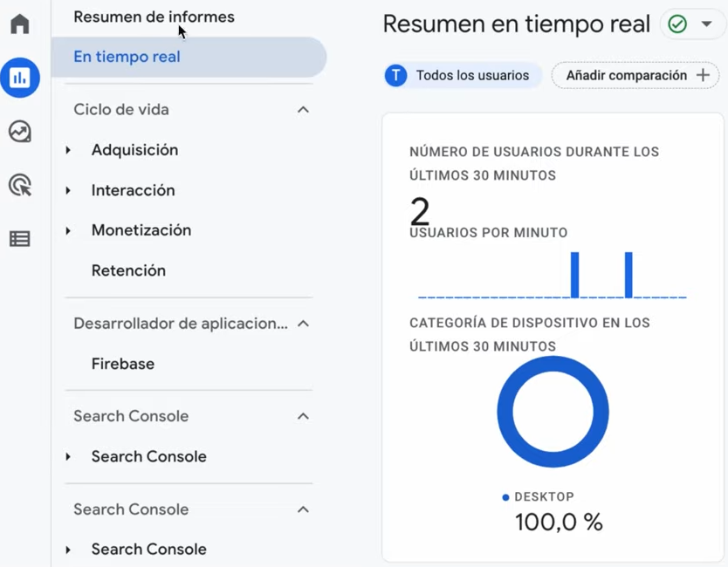Click the Añadir comparación button
Viewport: 728px width, 567px height.
[635, 75]
